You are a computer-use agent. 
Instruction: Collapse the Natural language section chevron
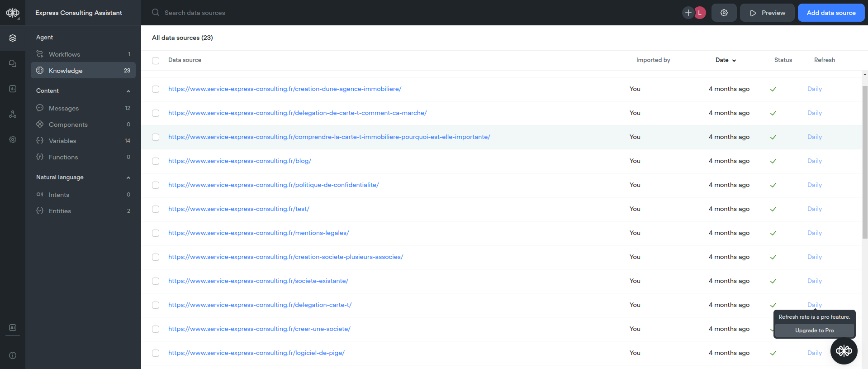tap(128, 177)
